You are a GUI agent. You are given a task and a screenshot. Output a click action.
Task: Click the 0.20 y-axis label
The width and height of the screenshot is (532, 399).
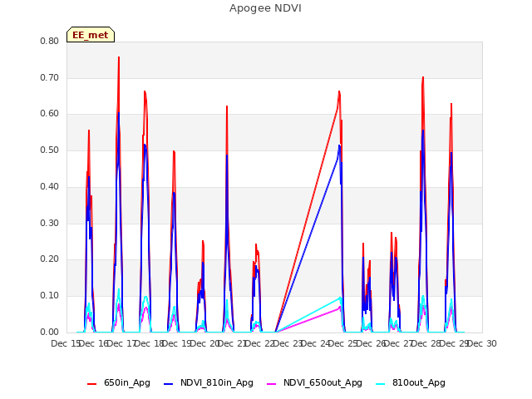pos(50,259)
